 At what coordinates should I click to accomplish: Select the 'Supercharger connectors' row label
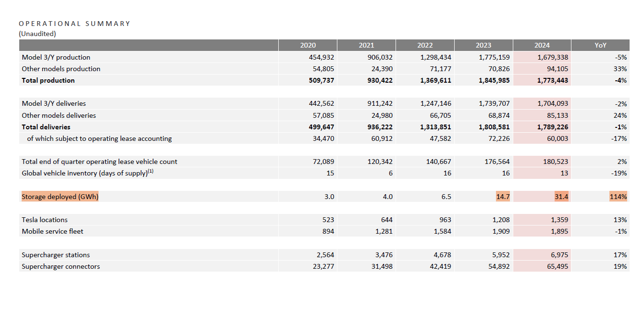[x=61, y=266]
